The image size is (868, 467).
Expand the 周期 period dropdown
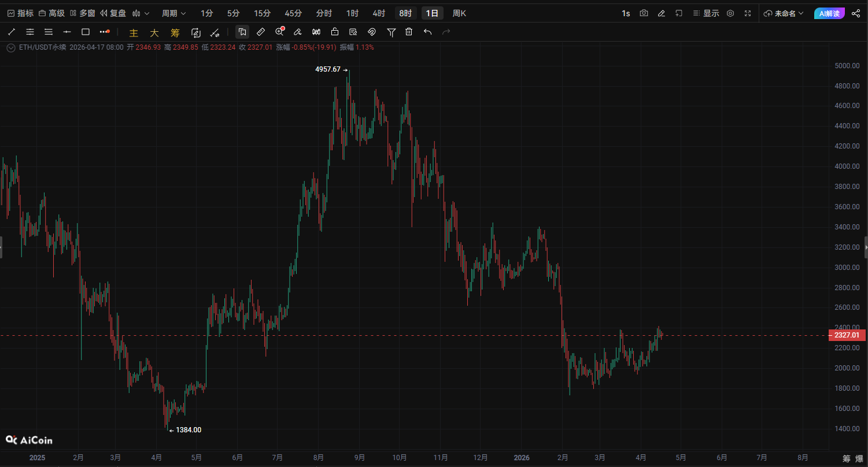173,13
